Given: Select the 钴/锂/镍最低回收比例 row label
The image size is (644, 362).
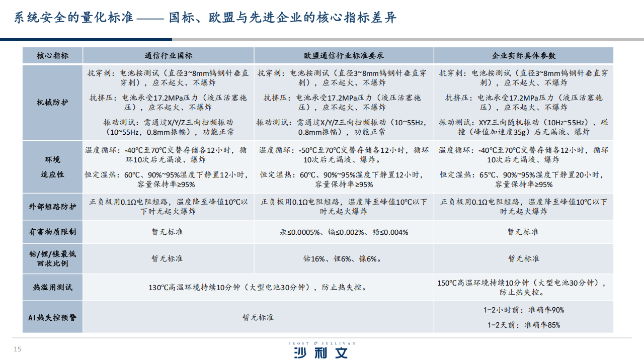Looking at the screenshot, I should 52,258.
